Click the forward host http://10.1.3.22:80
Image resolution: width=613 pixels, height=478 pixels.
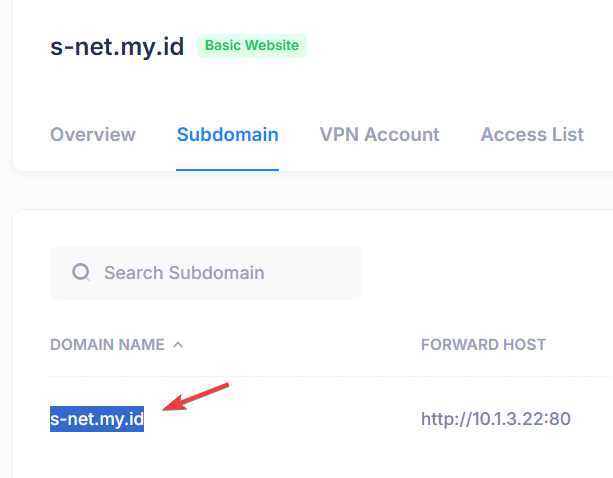496,419
